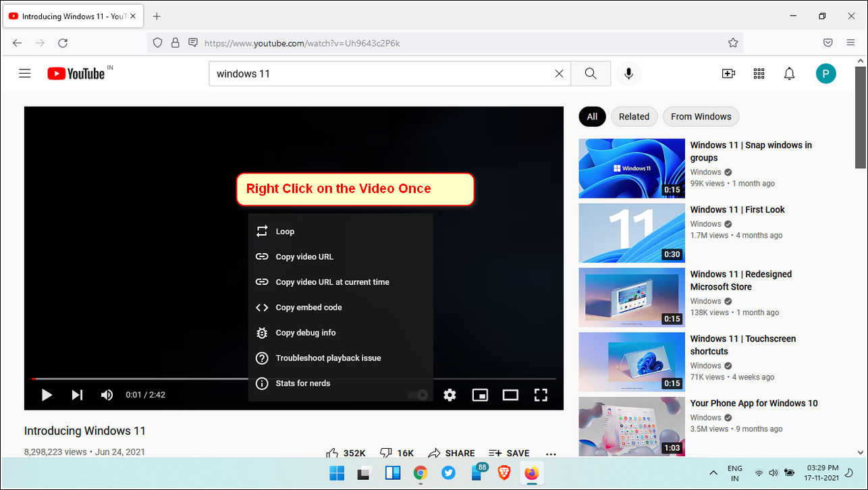868x490 pixels.
Task: Skip to the next video
Action: pos(77,395)
